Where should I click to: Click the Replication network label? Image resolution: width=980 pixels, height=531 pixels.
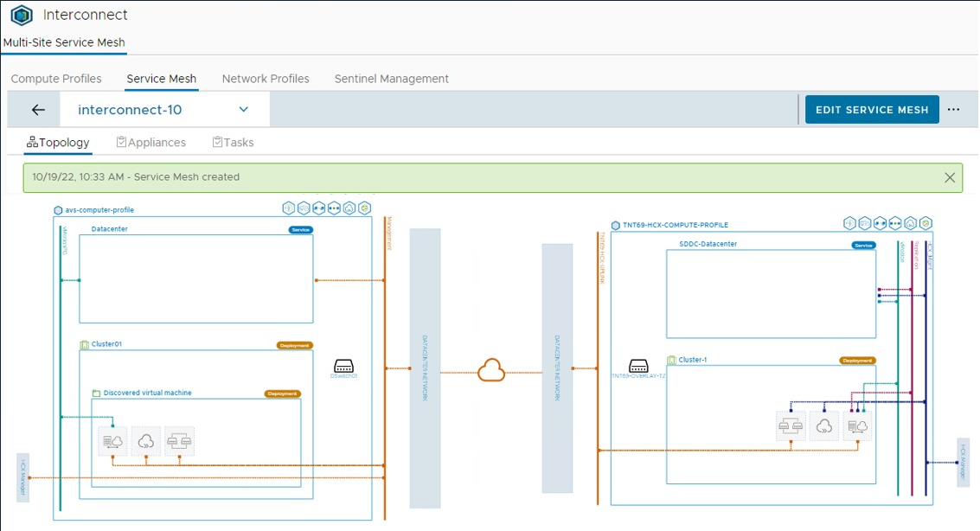coord(916,255)
